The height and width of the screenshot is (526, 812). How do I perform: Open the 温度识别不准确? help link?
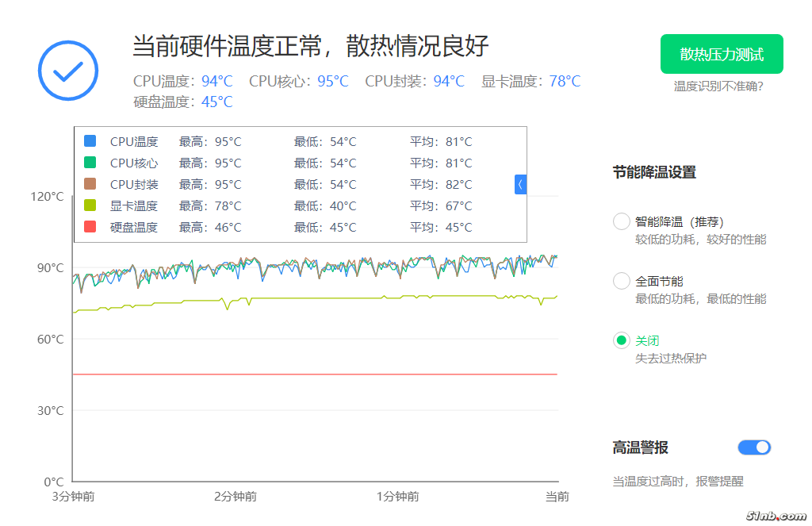pyautogui.click(x=718, y=86)
